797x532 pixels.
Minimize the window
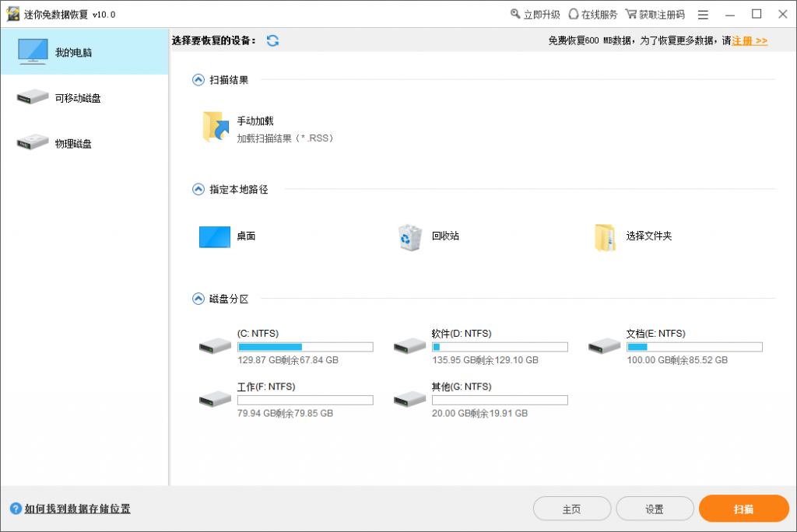(730, 15)
